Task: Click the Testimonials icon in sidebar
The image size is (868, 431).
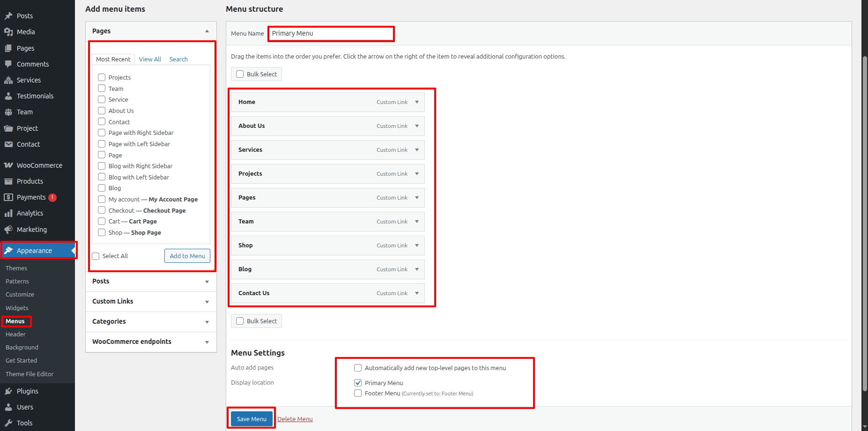Action: pos(8,96)
